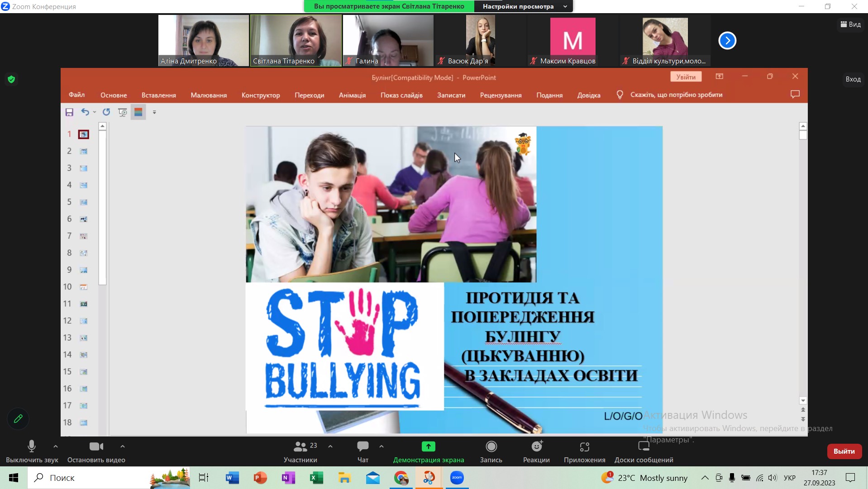Select slide 15 thumbnail

[84, 372]
